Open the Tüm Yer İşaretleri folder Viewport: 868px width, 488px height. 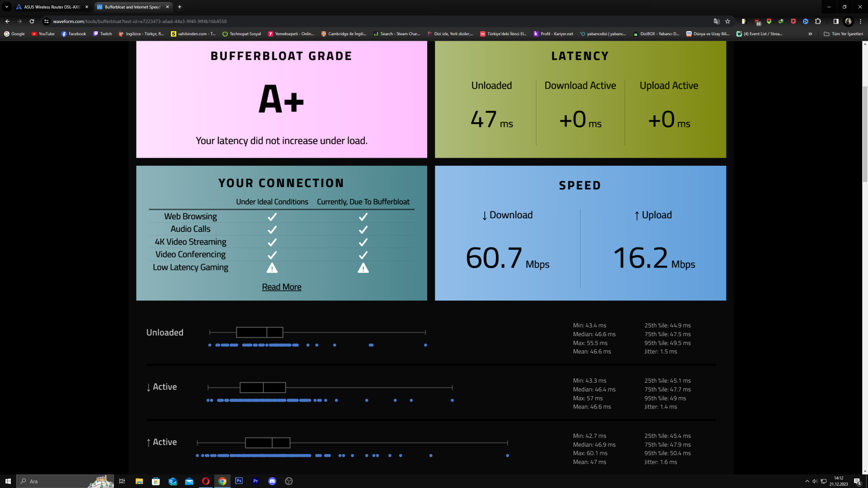[x=843, y=34]
